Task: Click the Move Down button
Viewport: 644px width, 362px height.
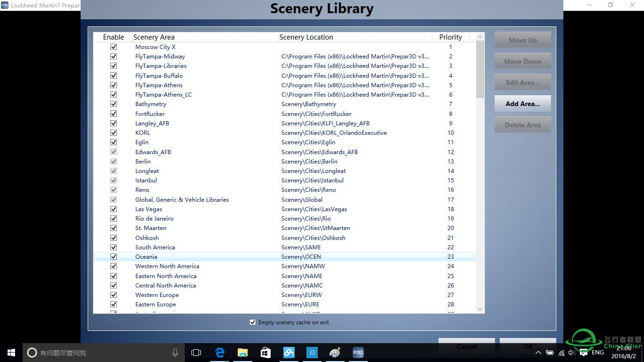Action: point(522,61)
